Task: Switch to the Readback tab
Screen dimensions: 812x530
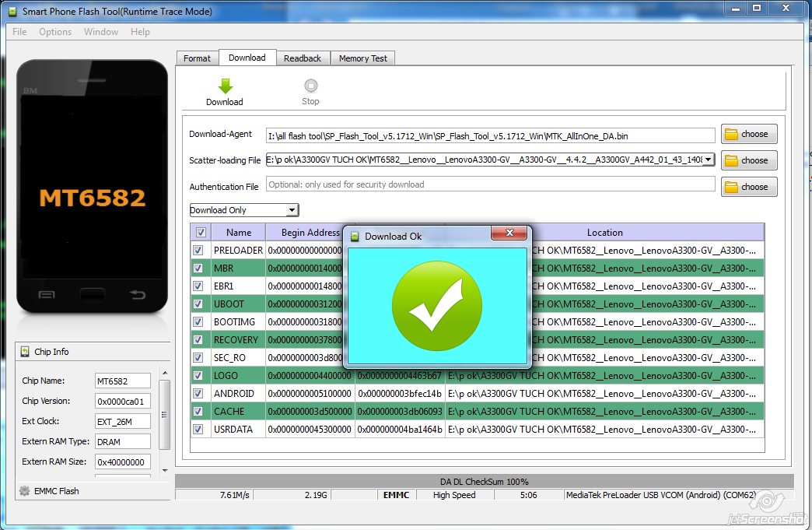Action: 303,58
